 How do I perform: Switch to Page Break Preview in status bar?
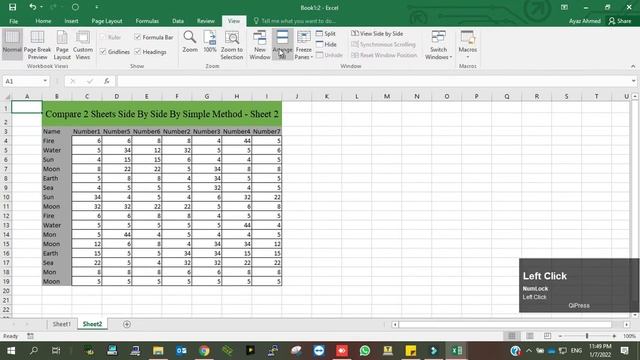(x=547, y=336)
